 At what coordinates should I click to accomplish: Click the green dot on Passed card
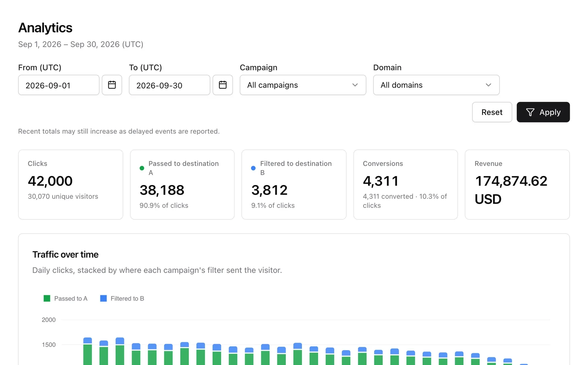coord(142,168)
